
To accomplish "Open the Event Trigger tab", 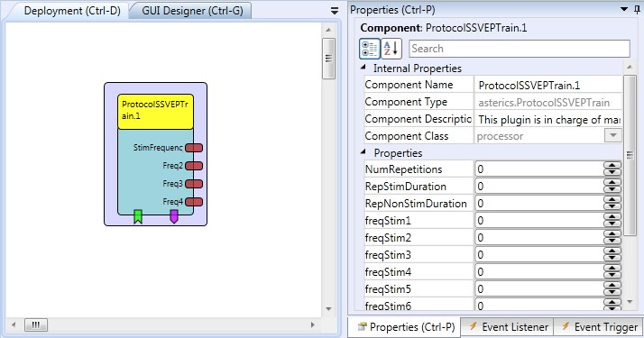I will click(x=599, y=327).
